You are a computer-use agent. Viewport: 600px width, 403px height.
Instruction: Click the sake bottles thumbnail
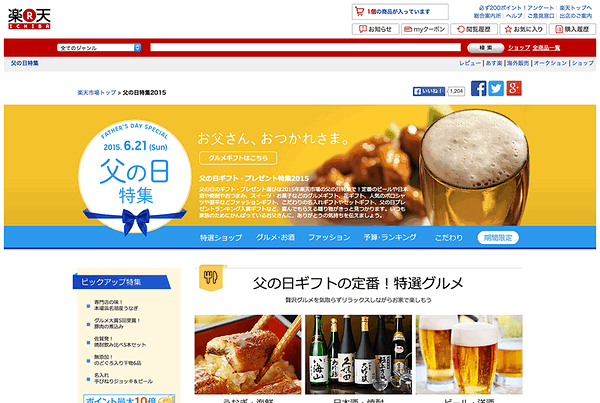[x=358, y=354]
